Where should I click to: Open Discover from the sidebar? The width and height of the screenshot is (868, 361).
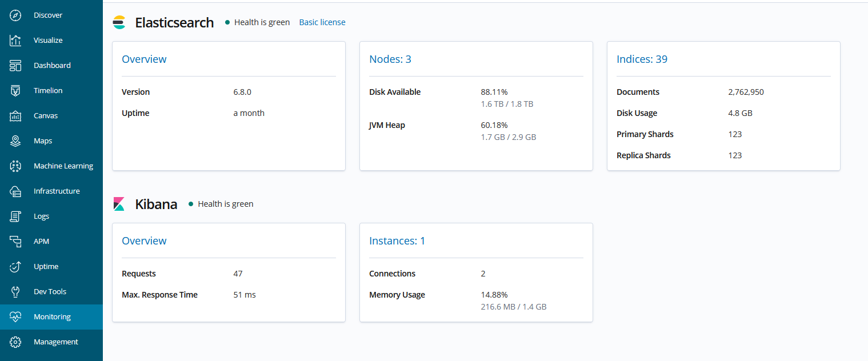(x=48, y=15)
